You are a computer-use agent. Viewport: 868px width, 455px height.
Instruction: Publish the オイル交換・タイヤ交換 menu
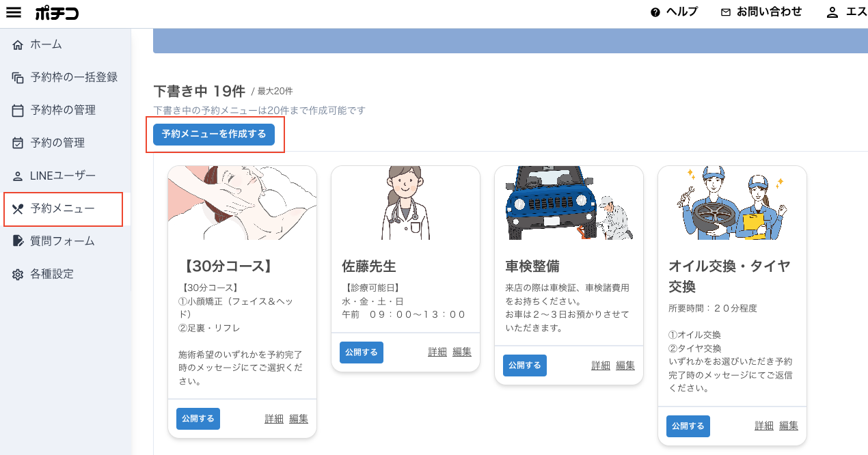tap(688, 426)
